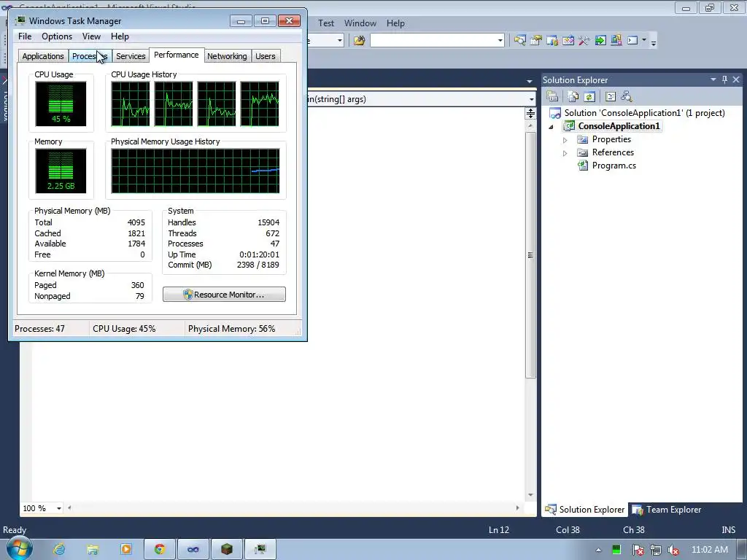Image resolution: width=747 pixels, height=560 pixels.
Task: Select the Performance tab in Task Manager
Action: [177, 55]
